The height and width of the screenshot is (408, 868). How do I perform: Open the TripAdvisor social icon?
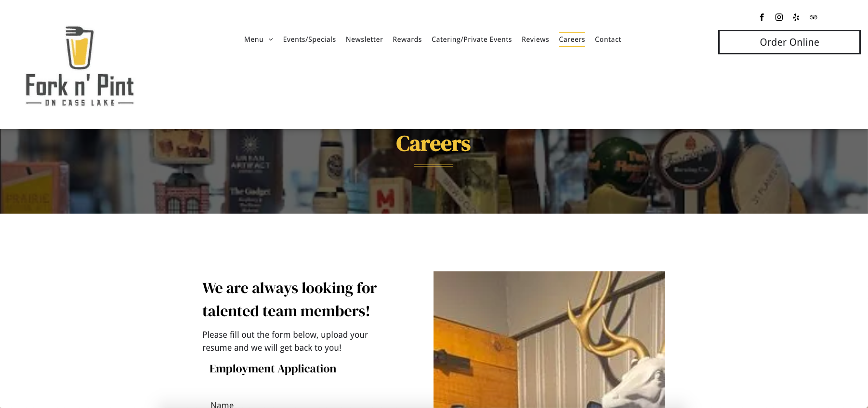coord(814,17)
